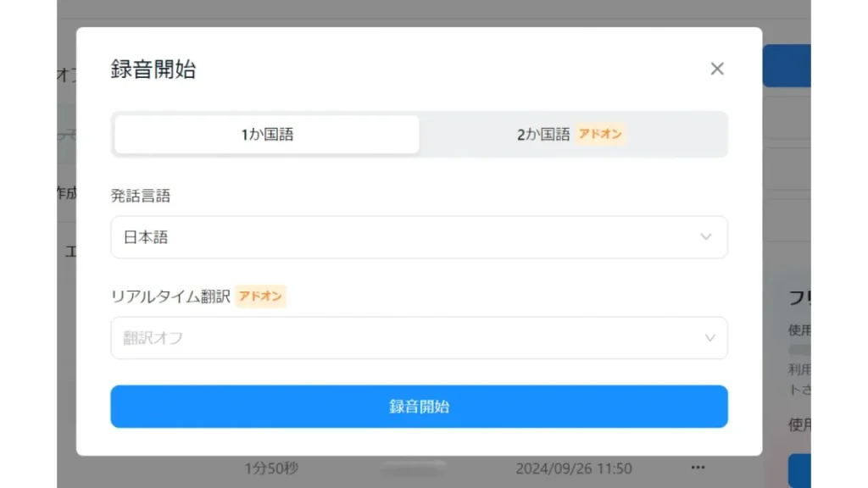
Task: Click the リアルタイム翻訳 label
Action: point(170,297)
